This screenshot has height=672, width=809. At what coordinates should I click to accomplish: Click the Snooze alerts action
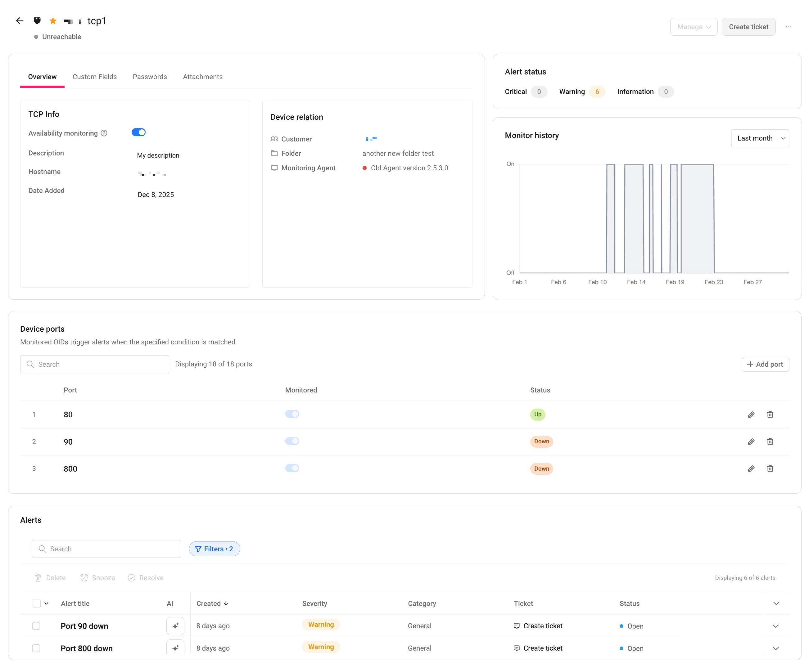tap(98, 578)
